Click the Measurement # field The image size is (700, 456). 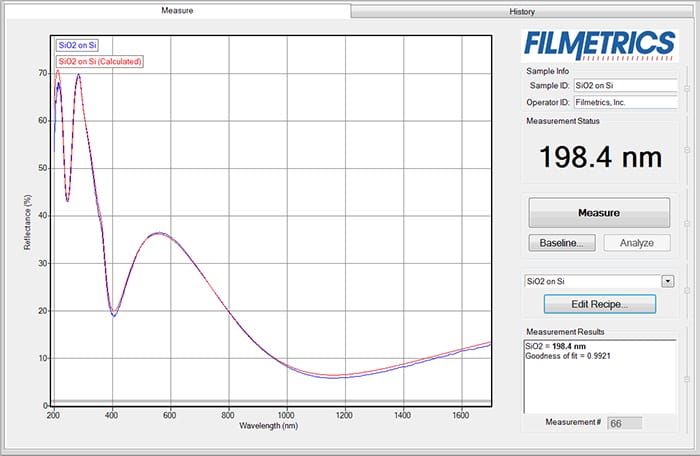[625, 423]
